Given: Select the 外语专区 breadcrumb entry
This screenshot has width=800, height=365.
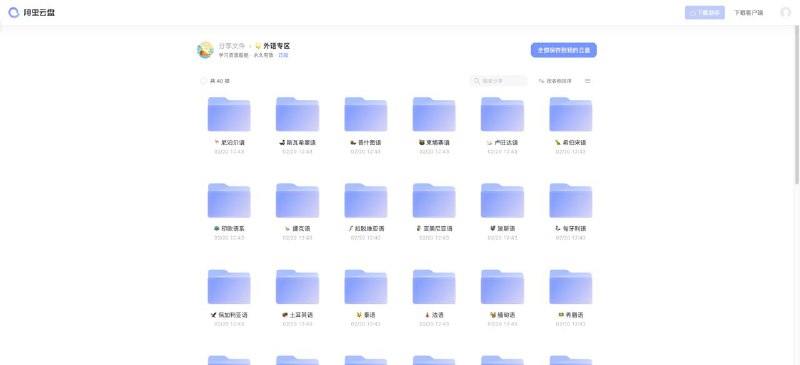Looking at the screenshot, I should pos(273,46).
